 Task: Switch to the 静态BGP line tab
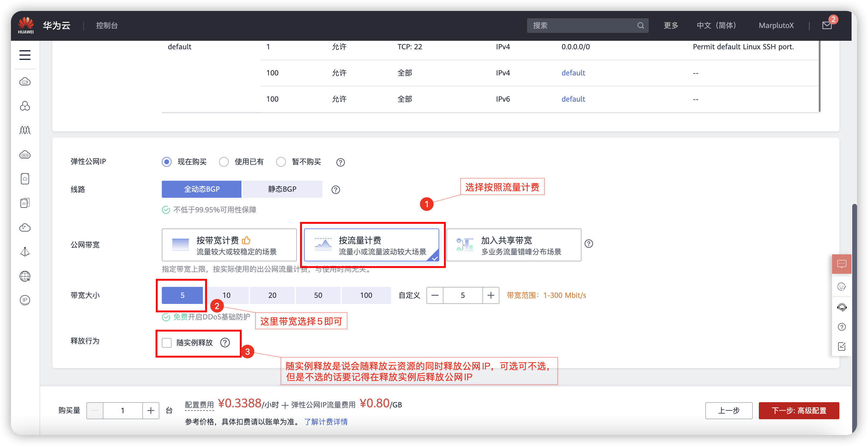(282, 189)
